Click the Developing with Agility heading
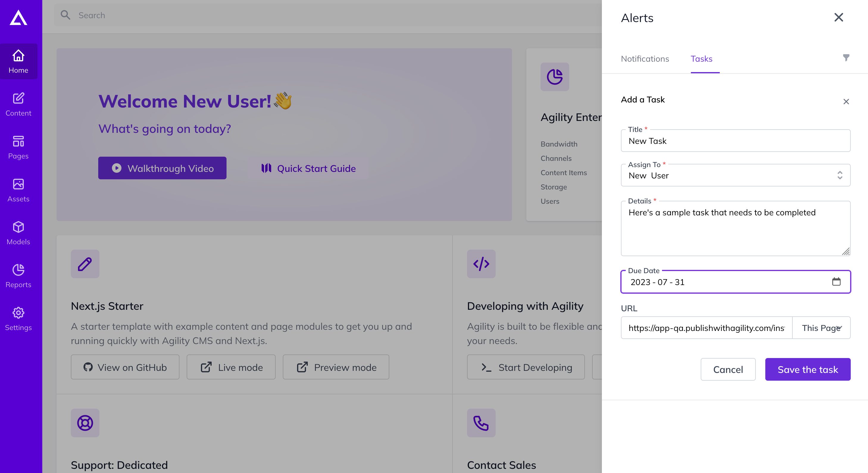Viewport: 868px width, 473px height. (x=525, y=306)
